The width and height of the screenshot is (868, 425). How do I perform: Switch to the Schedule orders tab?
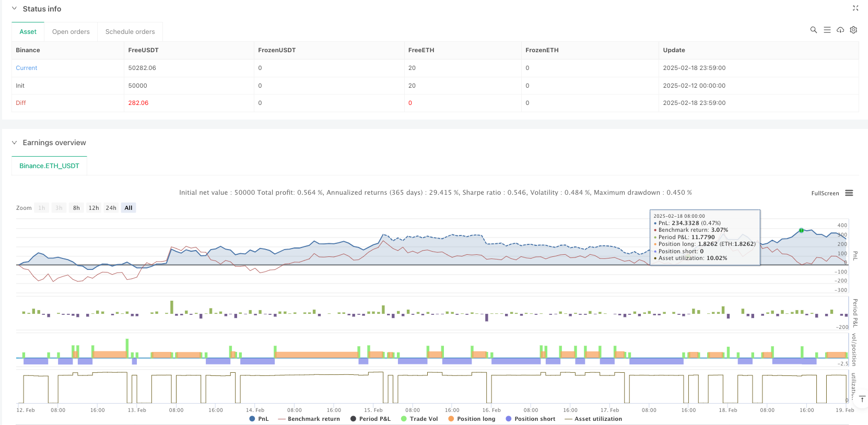click(x=130, y=32)
